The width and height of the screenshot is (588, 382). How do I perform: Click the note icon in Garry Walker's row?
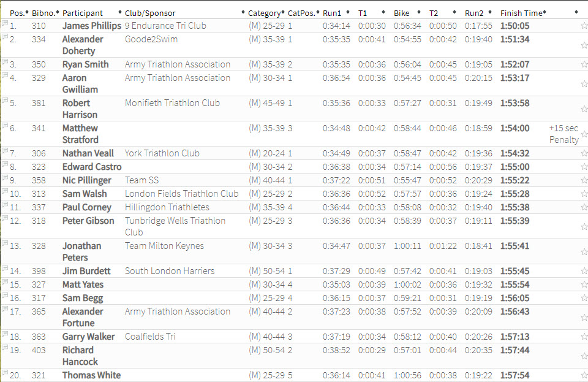pyautogui.click(x=5, y=334)
